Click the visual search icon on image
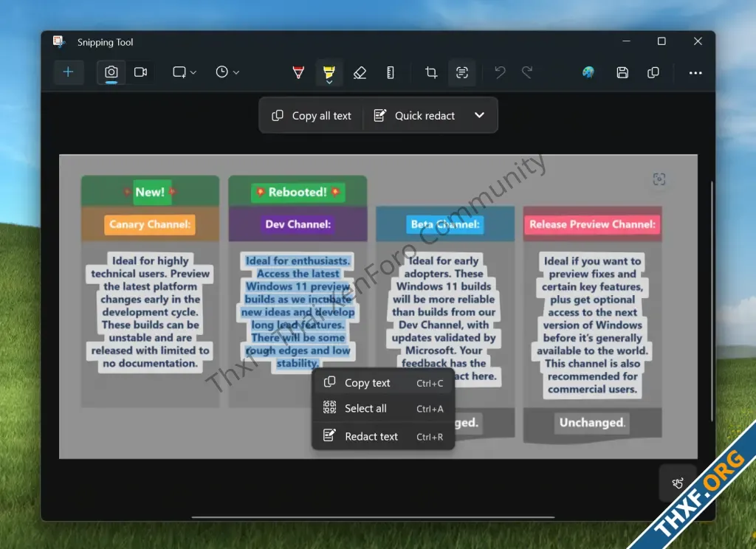Screen dimensions: 756x549 pos(659,179)
